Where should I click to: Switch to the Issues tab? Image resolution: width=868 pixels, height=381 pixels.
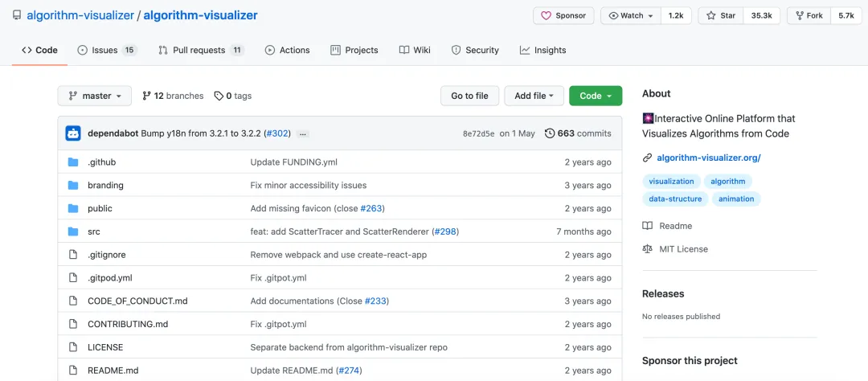107,50
